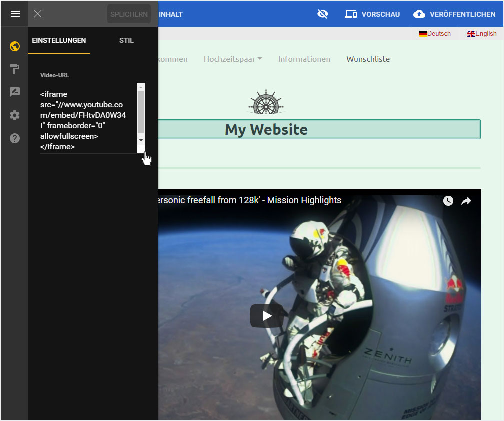
Task: Click inside the Video-URL text area
Action: (x=88, y=118)
